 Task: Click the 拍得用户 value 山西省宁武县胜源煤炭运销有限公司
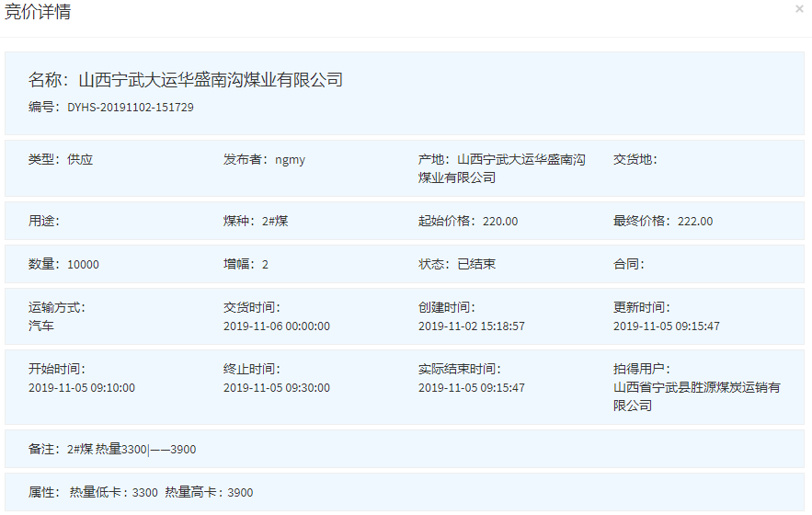696,396
